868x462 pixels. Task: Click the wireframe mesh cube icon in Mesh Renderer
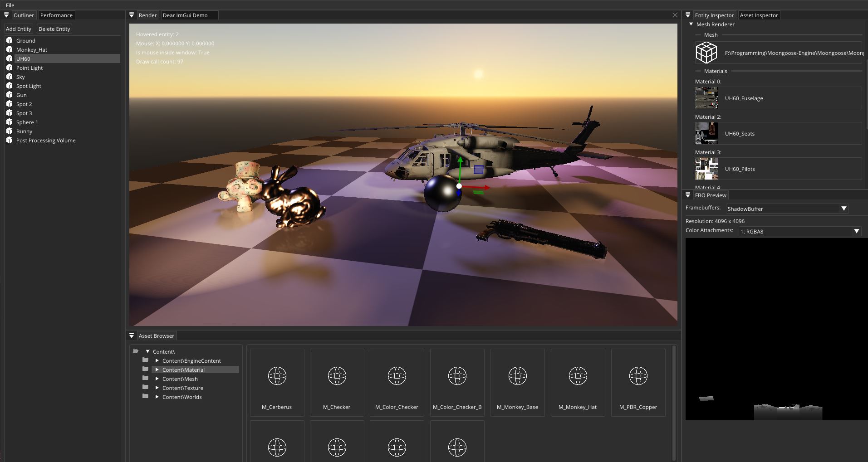[706, 53]
